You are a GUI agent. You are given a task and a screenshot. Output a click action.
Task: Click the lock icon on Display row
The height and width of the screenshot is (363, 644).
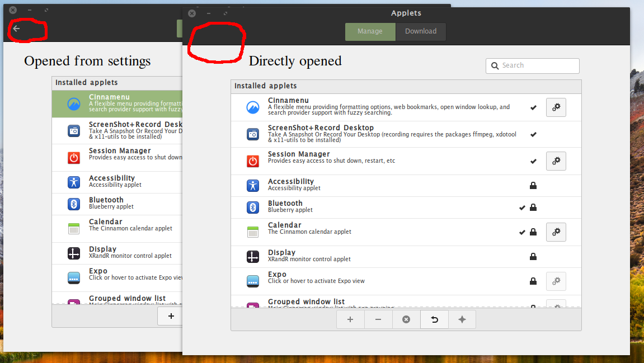tap(533, 257)
